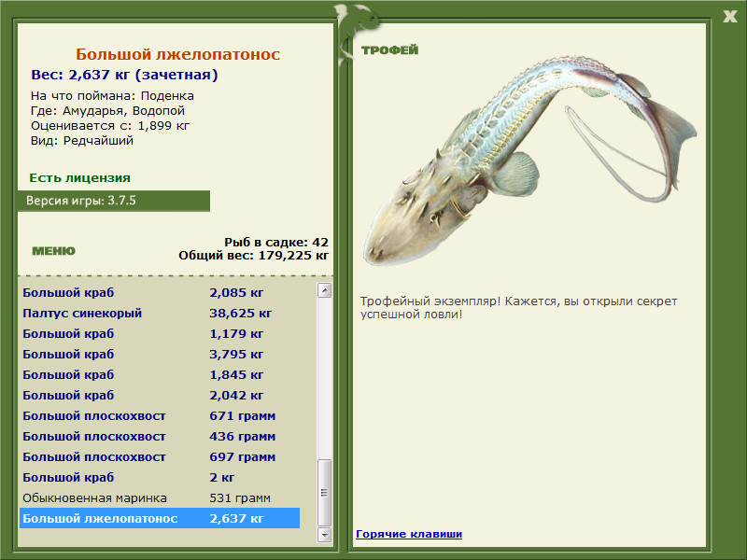The height and width of the screenshot is (560, 747).
Task: Click the fish list scrollbar thumb
Action: coord(324,492)
